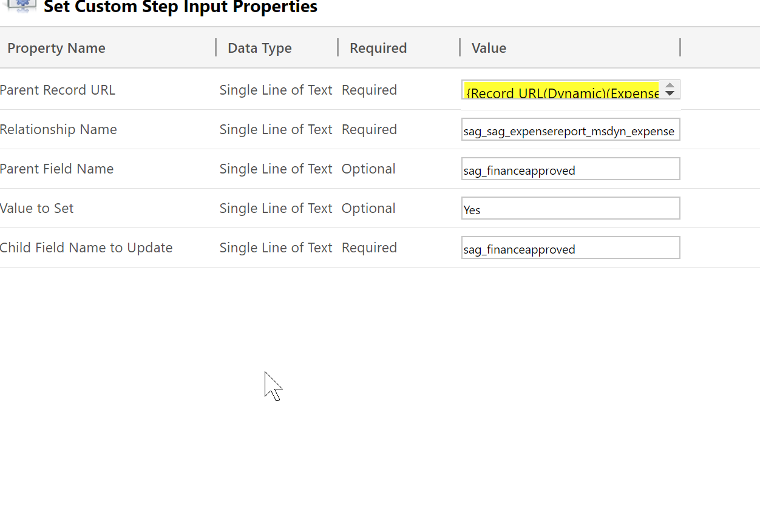Click the Required text next to Relationship Name

pyautogui.click(x=369, y=129)
